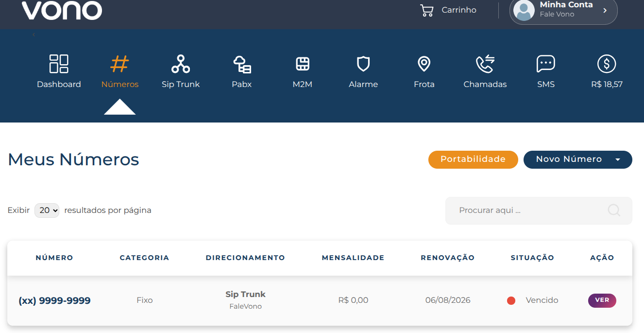Go to Pabx menu label

click(242, 84)
